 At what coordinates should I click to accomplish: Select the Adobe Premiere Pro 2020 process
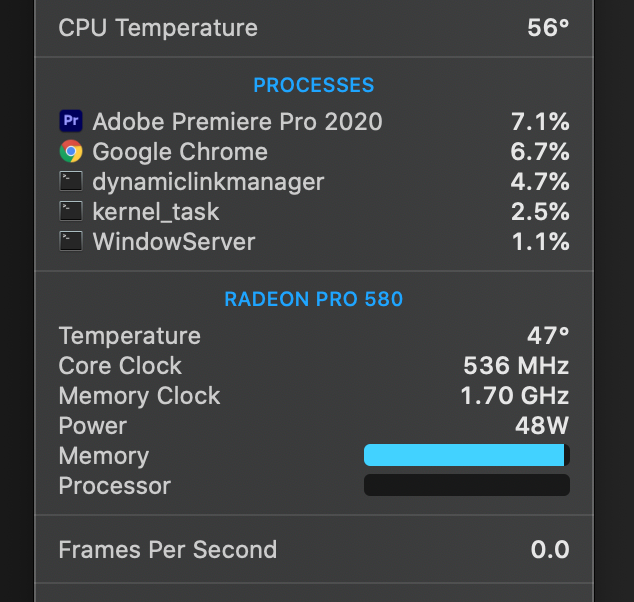(314, 121)
